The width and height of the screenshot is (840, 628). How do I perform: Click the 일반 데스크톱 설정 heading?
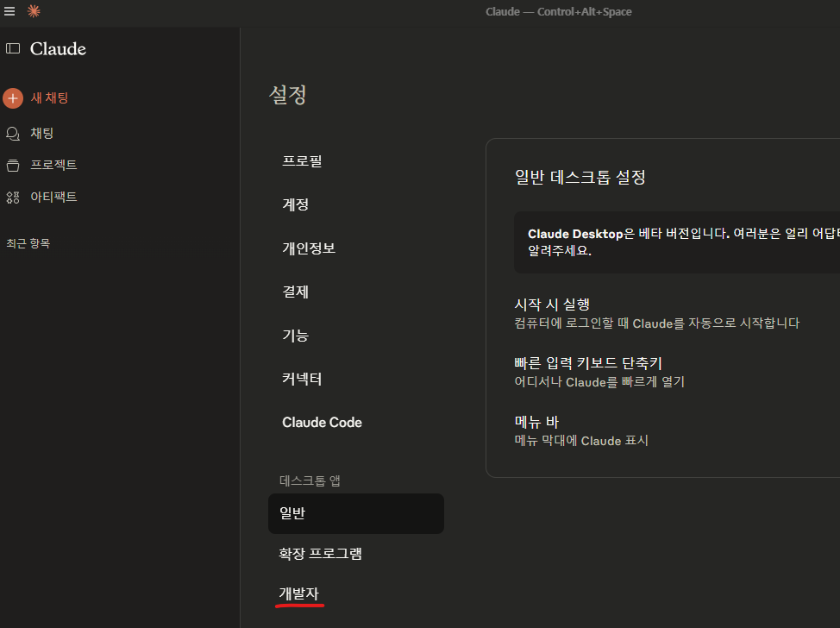580,178
